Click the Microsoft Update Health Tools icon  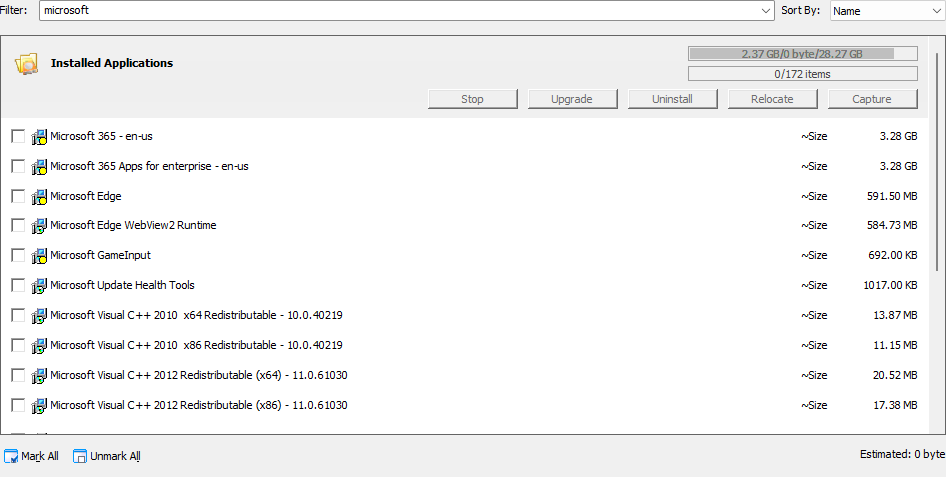39,286
